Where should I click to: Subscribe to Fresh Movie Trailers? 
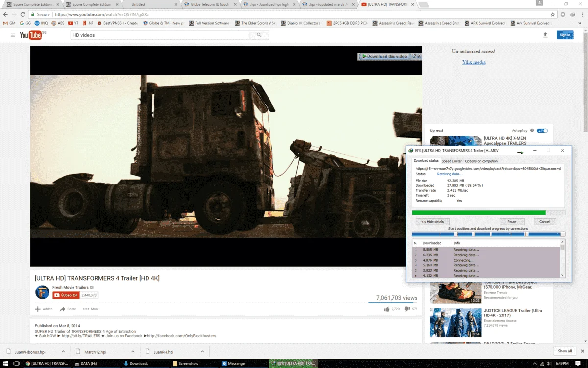(66, 295)
